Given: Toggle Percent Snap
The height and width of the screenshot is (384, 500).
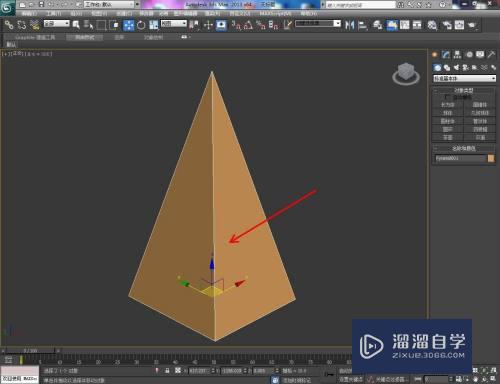Looking at the screenshot, I should [261, 25].
